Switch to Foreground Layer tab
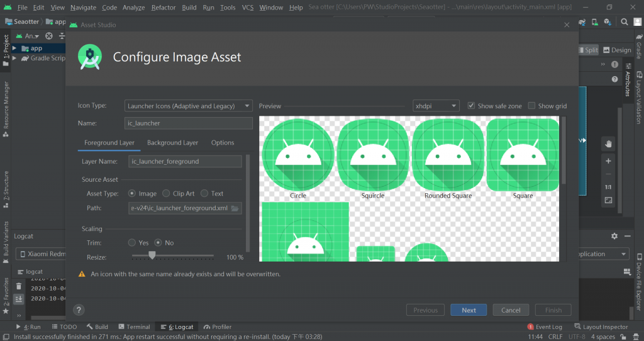Screen dimensions: 644x341 (x=109, y=143)
